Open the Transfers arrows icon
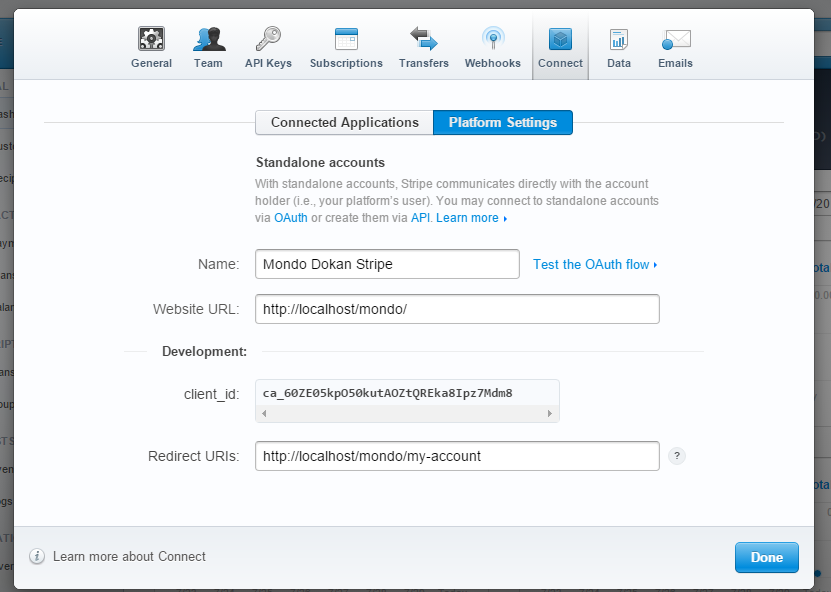 (x=424, y=39)
